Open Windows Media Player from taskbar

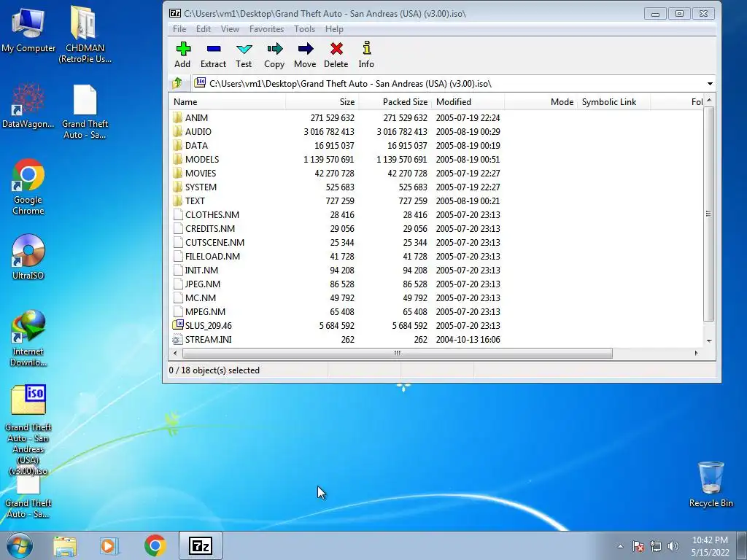click(x=109, y=546)
